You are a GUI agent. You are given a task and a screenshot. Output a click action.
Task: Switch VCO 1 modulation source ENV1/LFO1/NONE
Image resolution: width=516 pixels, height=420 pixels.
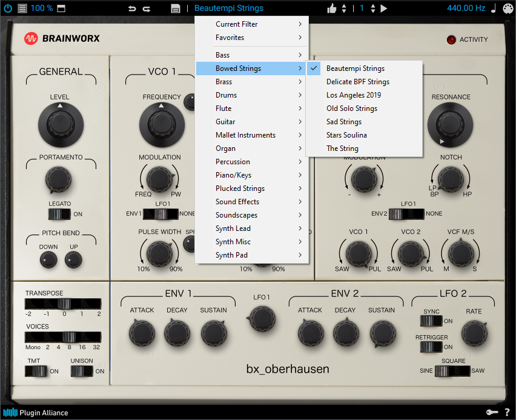(x=160, y=214)
